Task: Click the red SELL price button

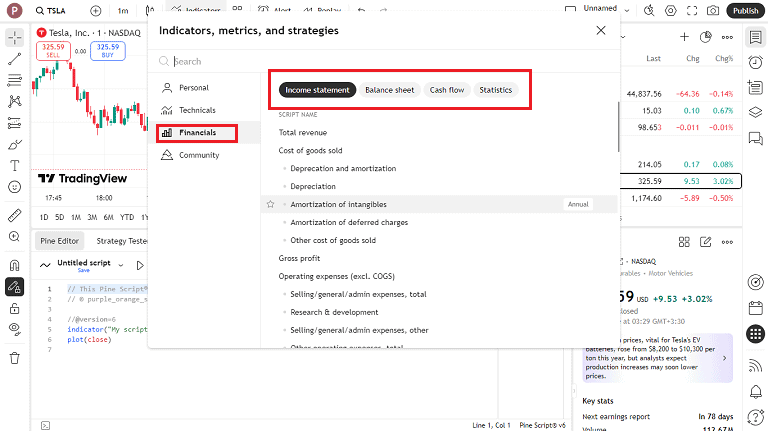Action: tap(53, 51)
